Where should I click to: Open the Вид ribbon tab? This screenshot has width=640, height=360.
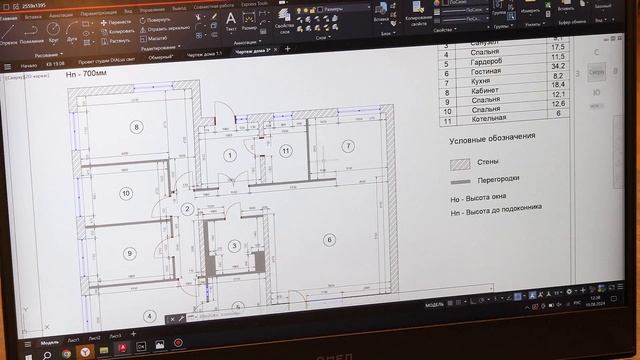pyautogui.click(x=128, y=11)
